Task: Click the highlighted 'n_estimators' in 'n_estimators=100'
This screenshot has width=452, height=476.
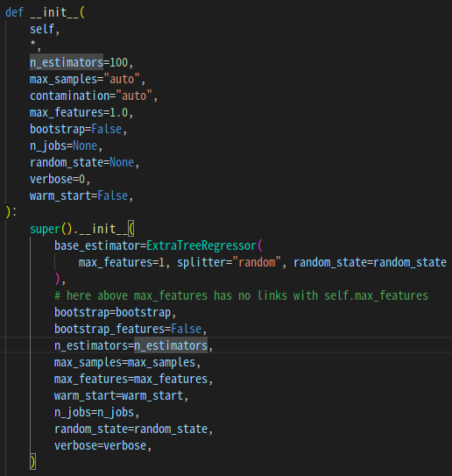Action: (x=67, y=62)
